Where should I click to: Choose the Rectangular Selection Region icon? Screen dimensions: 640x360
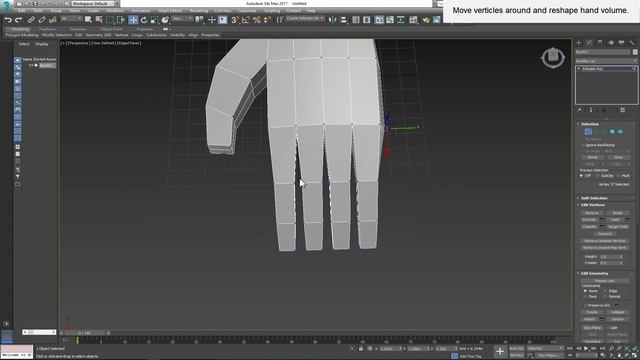click(x=110, y=20)
